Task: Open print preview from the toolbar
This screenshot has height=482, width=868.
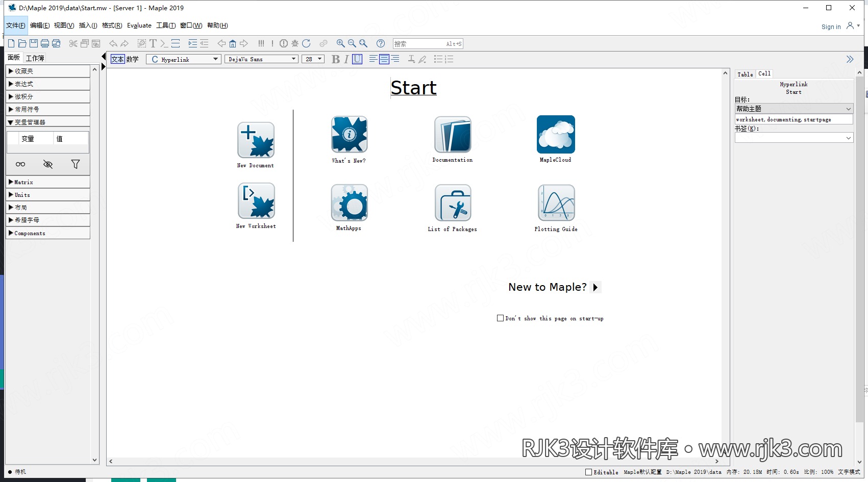Action: point(56,43)
